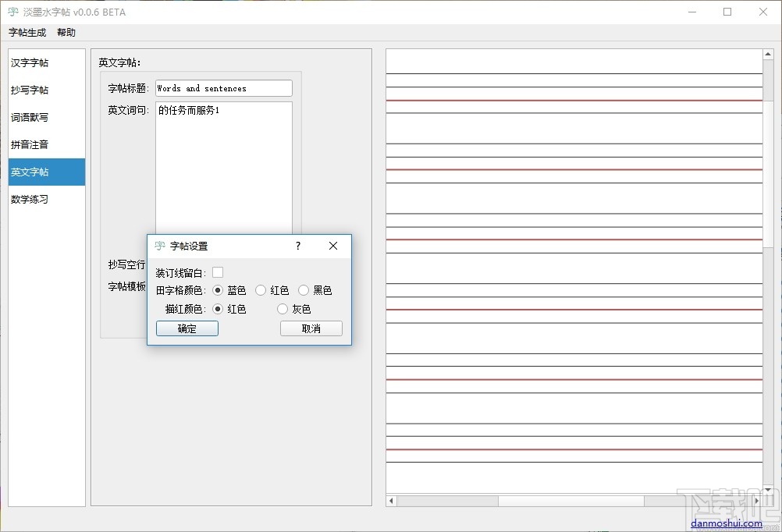Click the preview scroll up arrow
This screenshot has width=782, height=532.
(x=768, y=54)
